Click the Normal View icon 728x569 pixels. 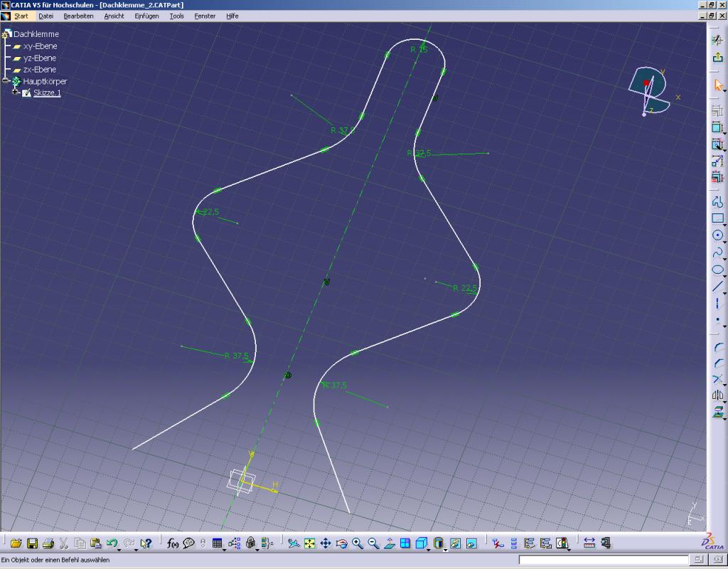389,543
